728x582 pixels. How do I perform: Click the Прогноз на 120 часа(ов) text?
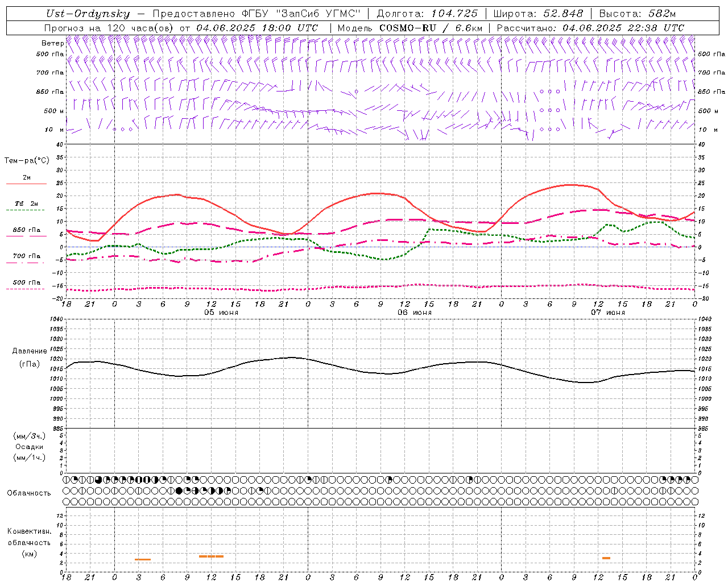[x=110, y=28]
